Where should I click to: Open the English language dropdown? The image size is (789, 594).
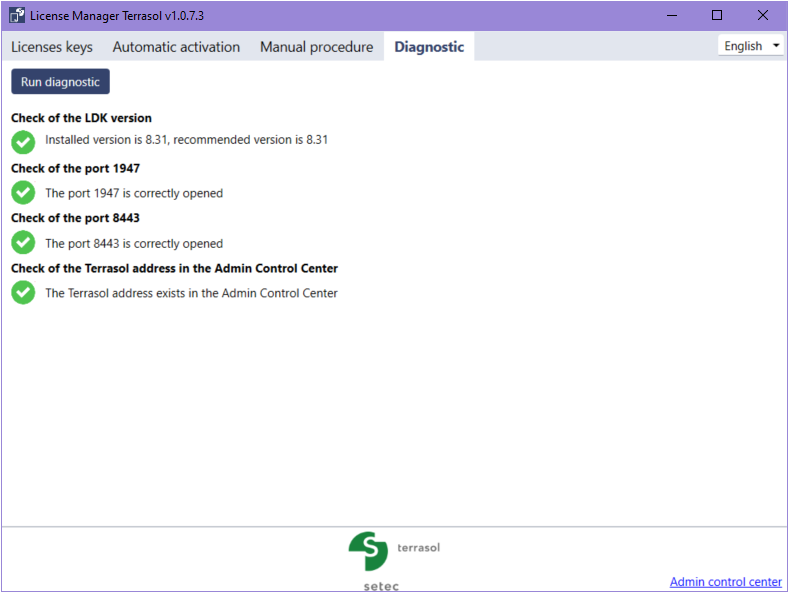751,46
